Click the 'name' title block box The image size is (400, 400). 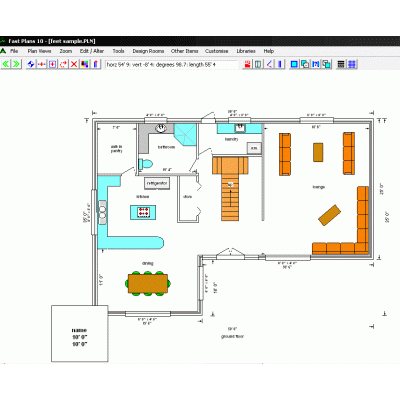tap(80, 334)
